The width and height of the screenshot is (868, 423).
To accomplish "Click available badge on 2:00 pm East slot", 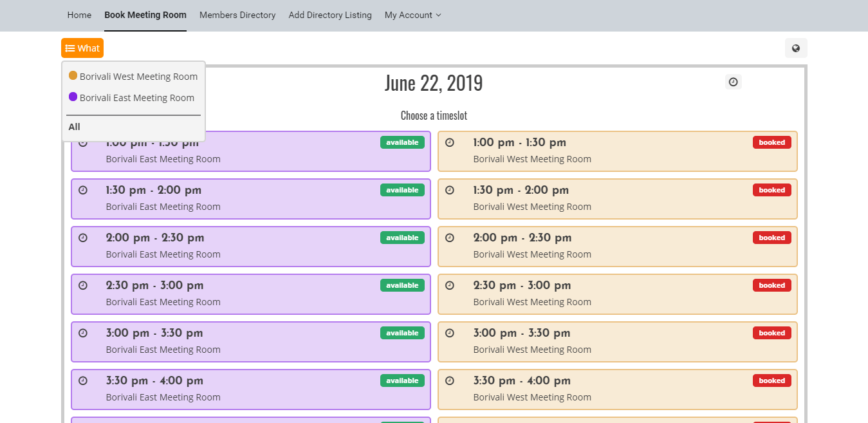I will 402,238.
